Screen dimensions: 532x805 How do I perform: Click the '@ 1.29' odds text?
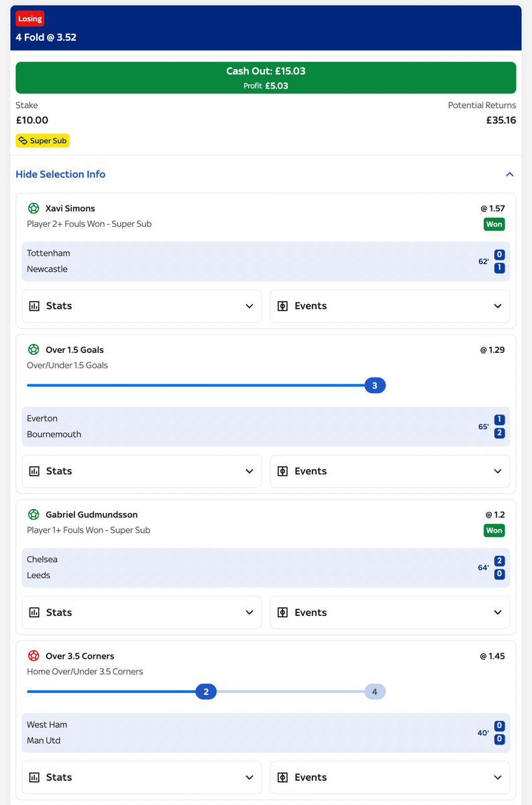(x=493, y=350)
